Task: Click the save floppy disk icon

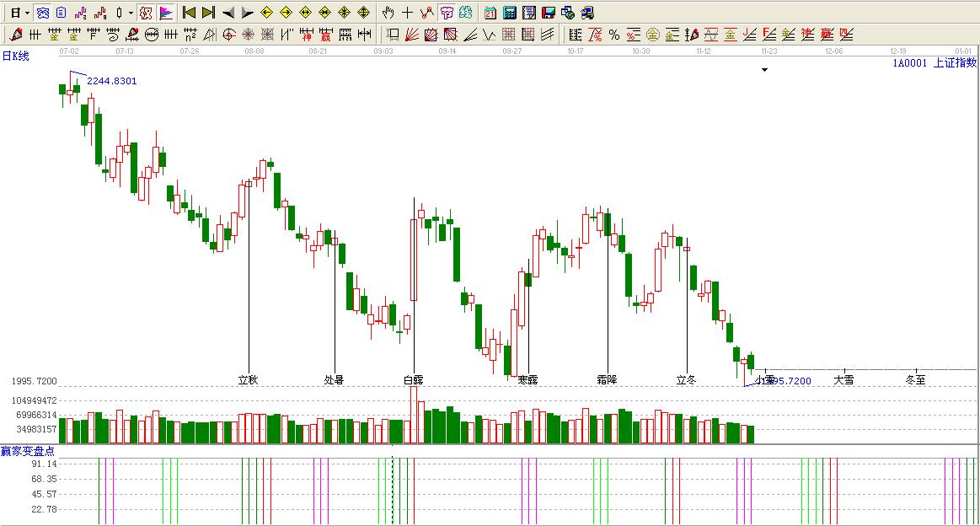Action: 549,13
